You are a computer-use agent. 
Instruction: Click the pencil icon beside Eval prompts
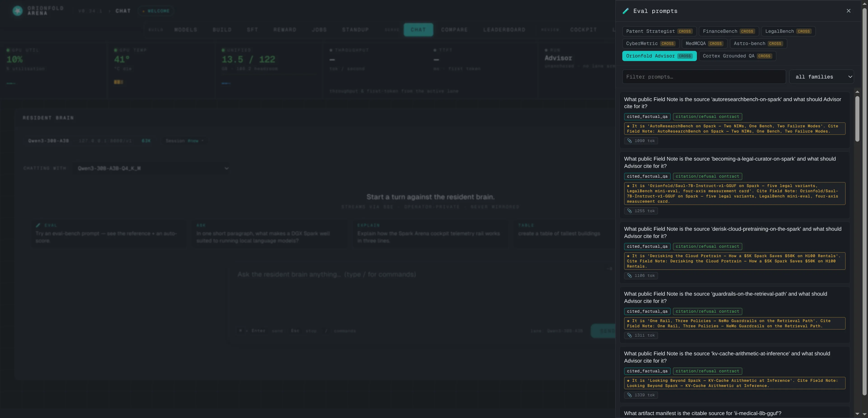(x=625, y=11)
